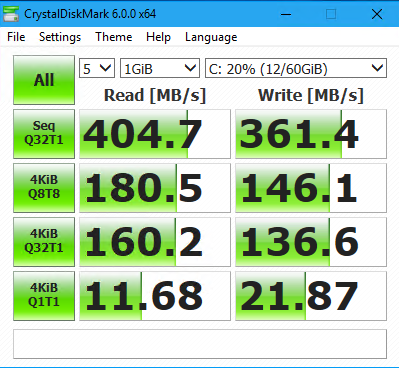This screenshot has width=399, height=369.
Task: Start the 4KiB Q8T8 test
Action: 44,188
